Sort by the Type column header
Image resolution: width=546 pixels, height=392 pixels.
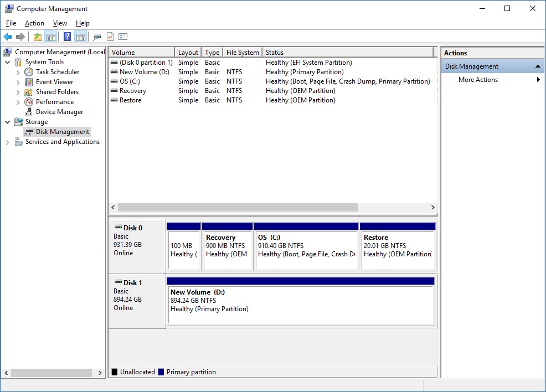[212, 52]
